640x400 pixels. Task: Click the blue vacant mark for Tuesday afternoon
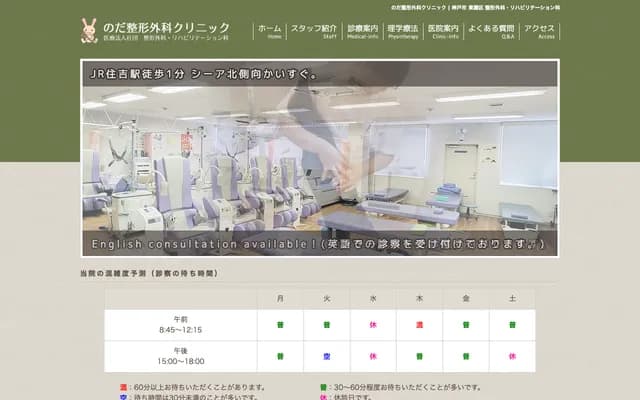[x=326, y=356]
